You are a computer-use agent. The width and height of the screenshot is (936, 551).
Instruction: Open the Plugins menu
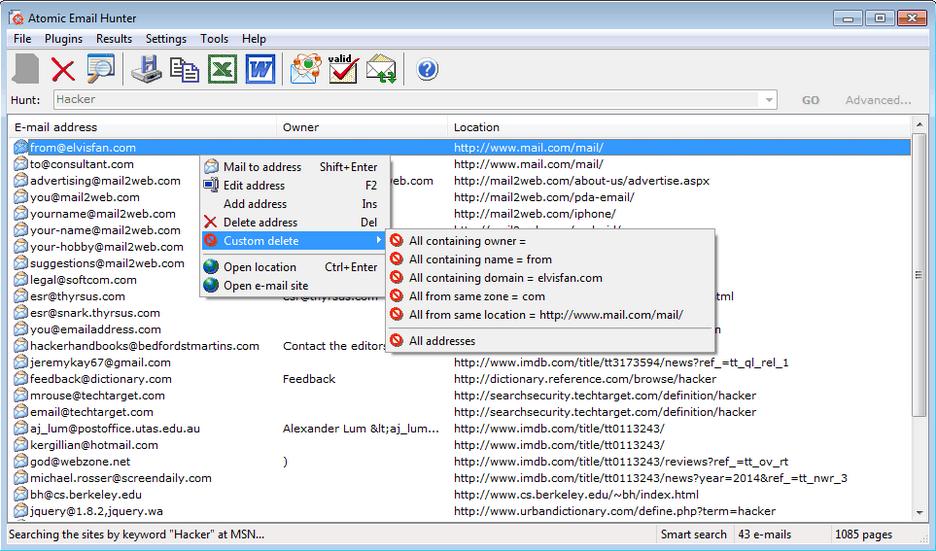[x=63, y=39]
